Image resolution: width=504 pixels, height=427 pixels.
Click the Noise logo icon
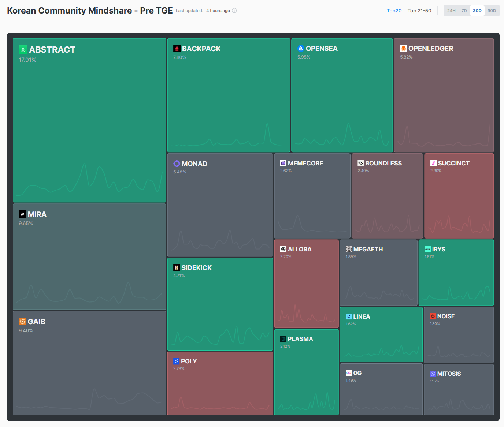433,316
